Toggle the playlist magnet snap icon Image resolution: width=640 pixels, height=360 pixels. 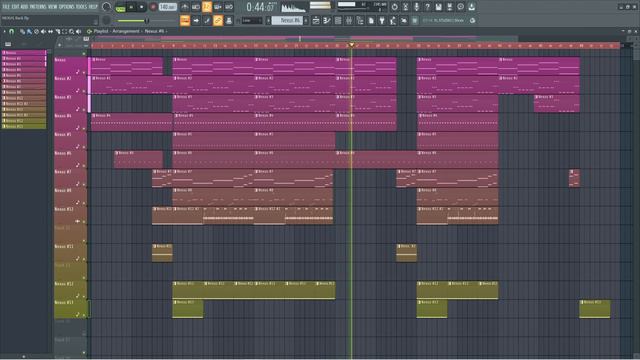[x=11, y=31]
